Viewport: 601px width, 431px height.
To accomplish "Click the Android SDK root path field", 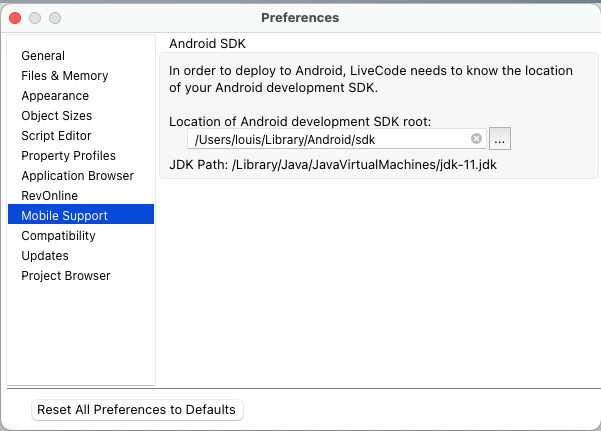I will pyautogui.click(x=330, y=139).
